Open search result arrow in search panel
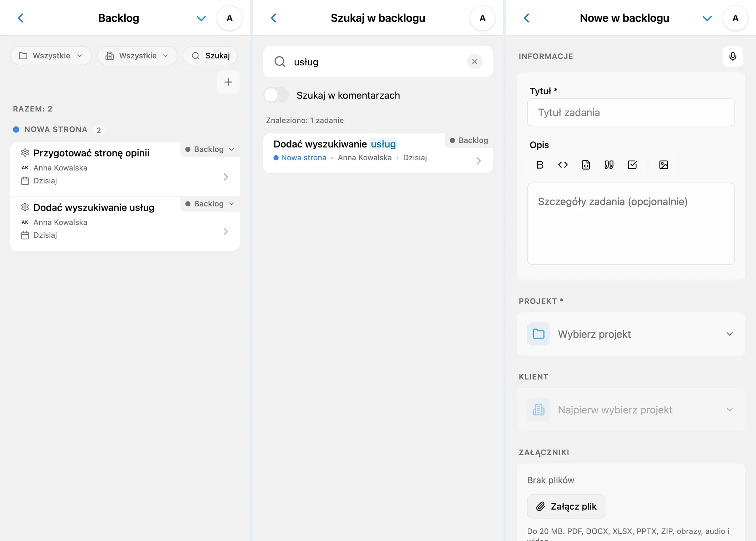The width and height of the screenshot is (756, 541). tap(478, 161)
